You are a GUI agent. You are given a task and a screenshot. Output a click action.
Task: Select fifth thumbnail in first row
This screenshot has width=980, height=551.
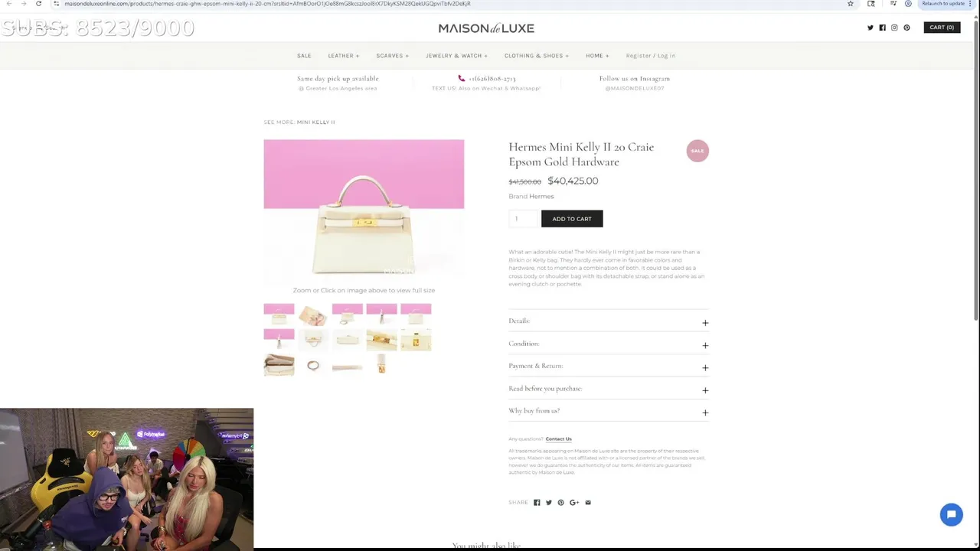click(x=416, y=315)
